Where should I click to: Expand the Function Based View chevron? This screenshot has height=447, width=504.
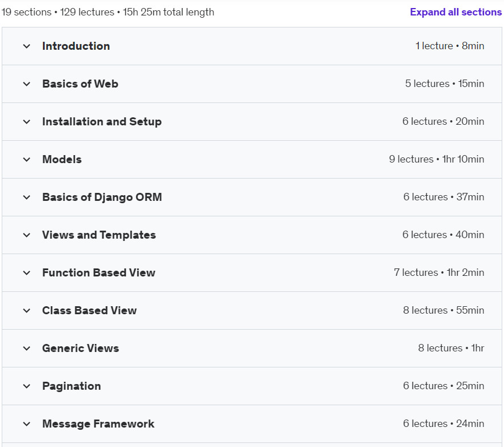tap(27, 272)
